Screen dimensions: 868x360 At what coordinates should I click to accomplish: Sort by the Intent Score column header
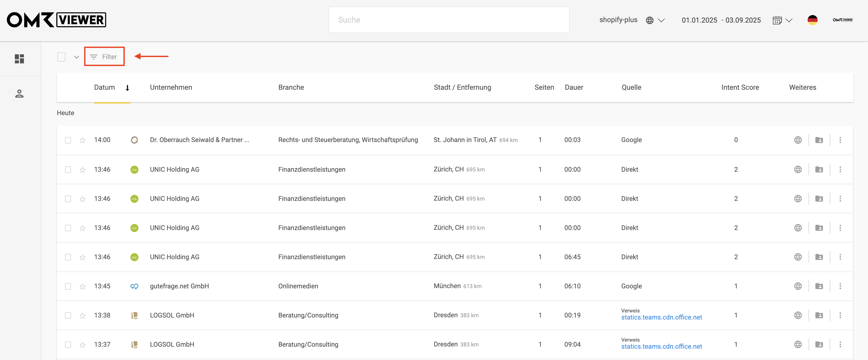[x=740, y=87]
